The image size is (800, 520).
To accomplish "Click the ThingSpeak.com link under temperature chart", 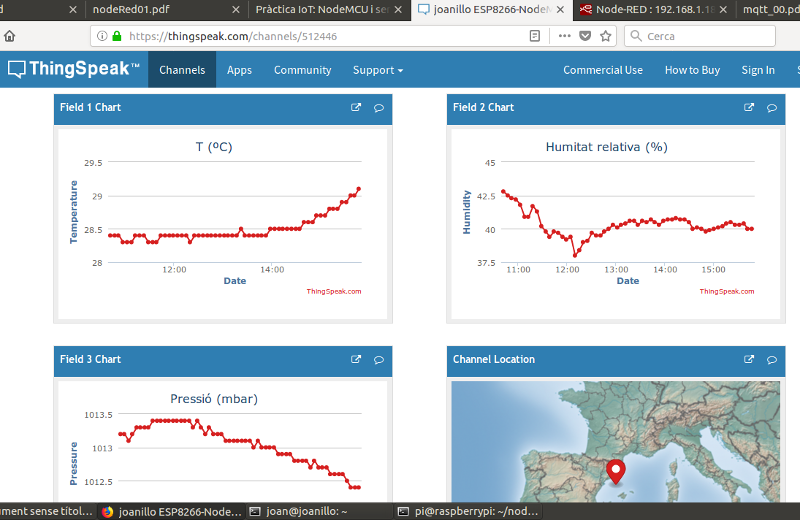I will [x=334, y=292].
